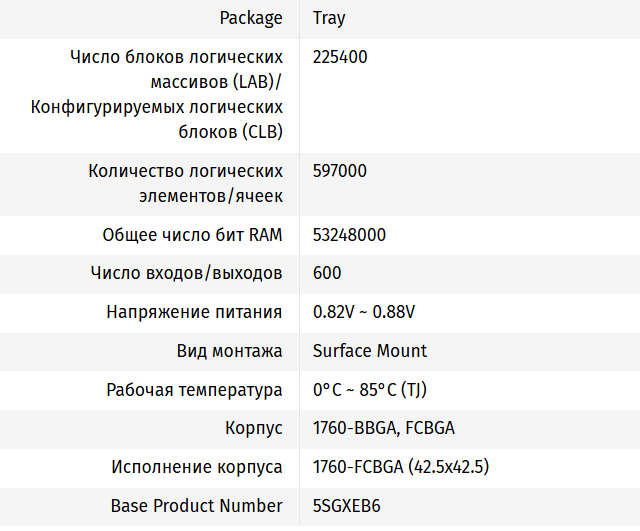Select the "1760-BBGA, FCBGA" value

[384, 429]
